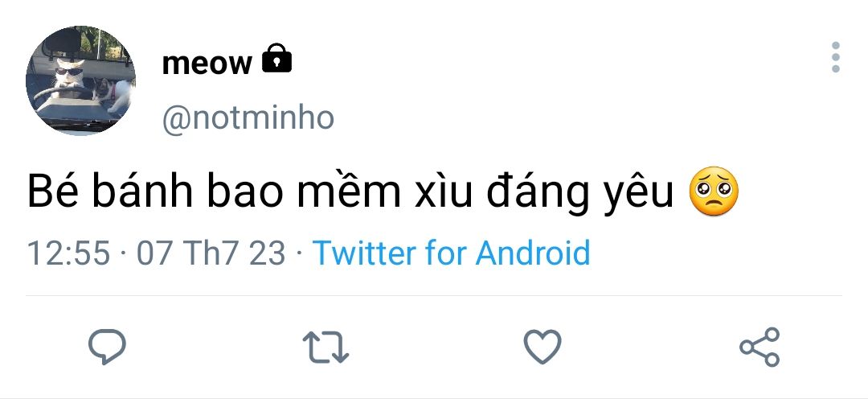This screenshot has height=399, width=868.
Task: Click the 12:55 timestamp
Action: 68,253
